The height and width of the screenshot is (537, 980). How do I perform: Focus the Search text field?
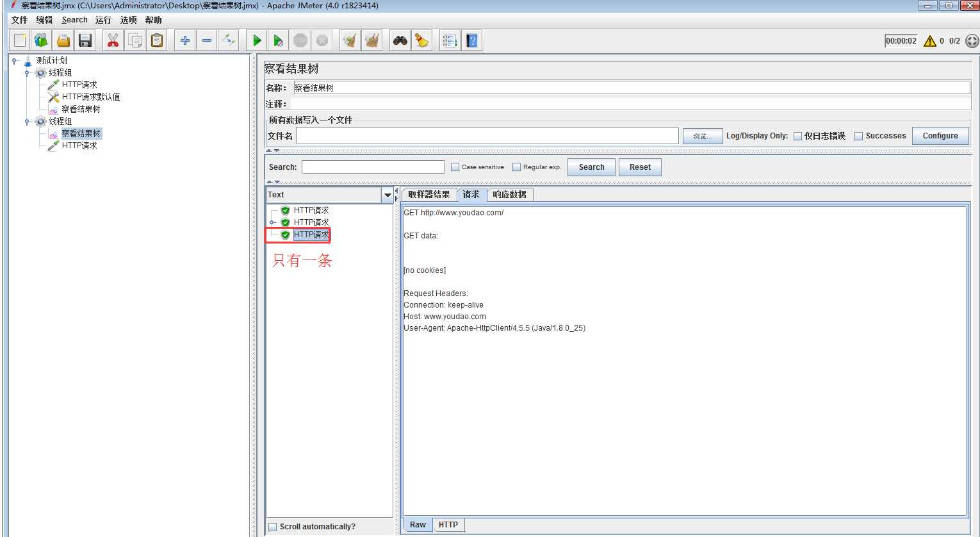[x=373, y=167]
